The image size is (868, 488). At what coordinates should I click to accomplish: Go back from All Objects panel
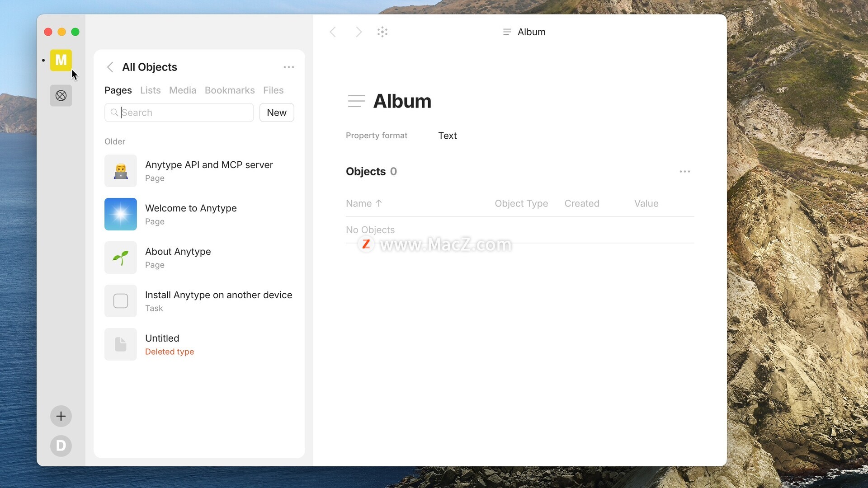point(110,67)
